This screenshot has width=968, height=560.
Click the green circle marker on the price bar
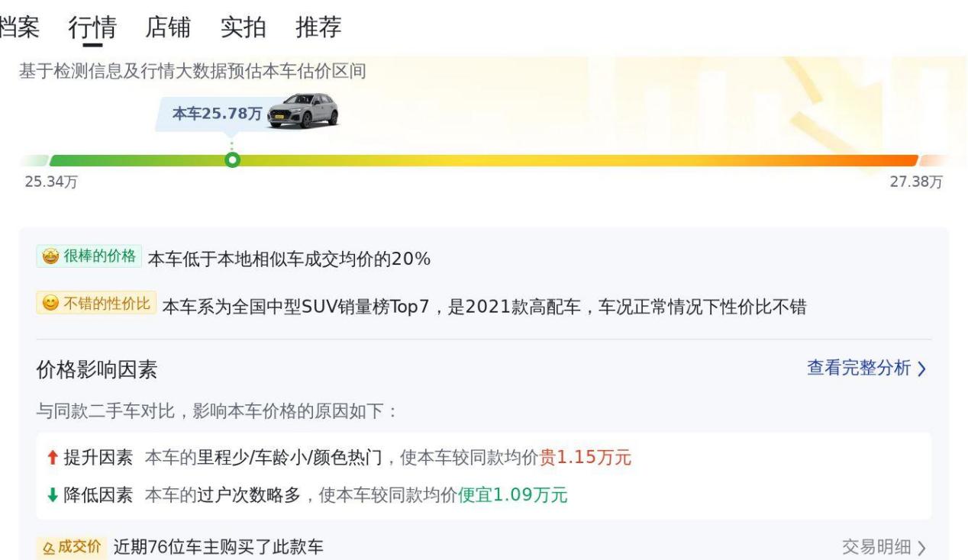233,160
